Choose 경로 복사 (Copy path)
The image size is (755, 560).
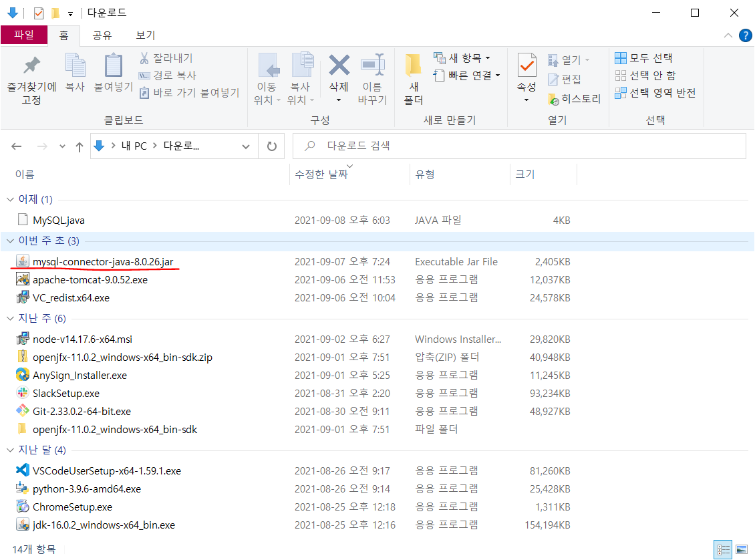click(x=168, y=76)
